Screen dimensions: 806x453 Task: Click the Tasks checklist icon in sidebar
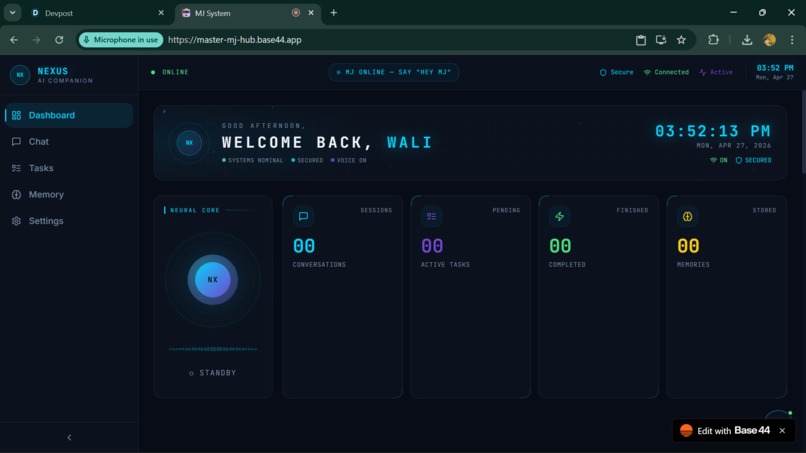click(x=16, y=168)
